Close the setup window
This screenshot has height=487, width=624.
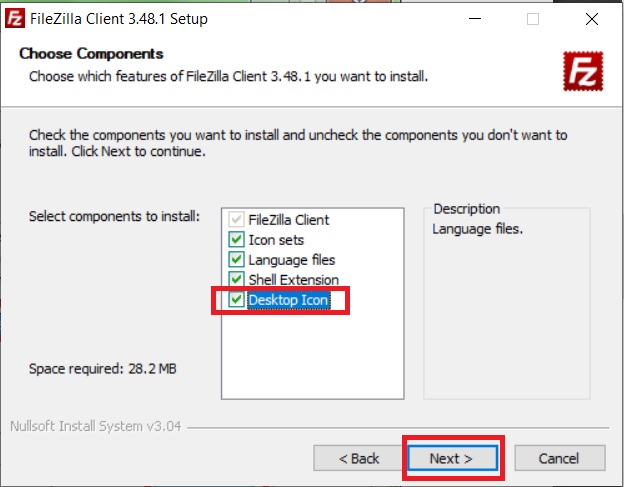pyautogui.click(x=592, y=19)
